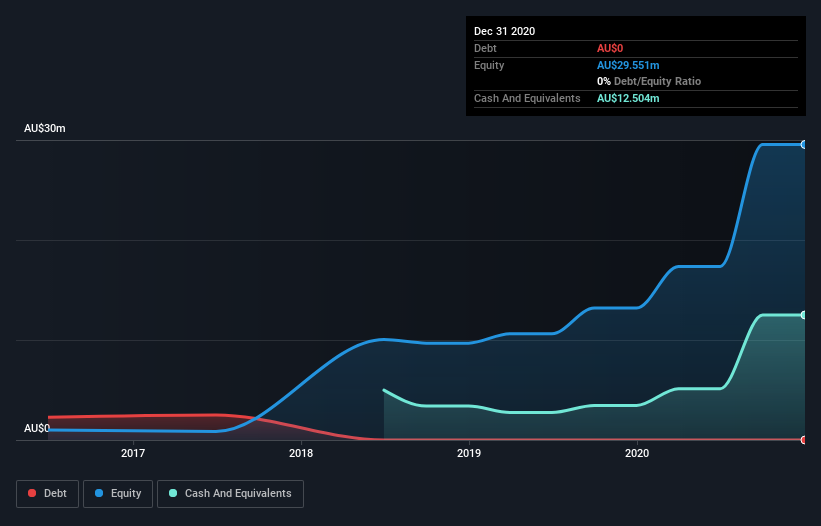Click the AU$29.551m equity value

pos(628,65)
